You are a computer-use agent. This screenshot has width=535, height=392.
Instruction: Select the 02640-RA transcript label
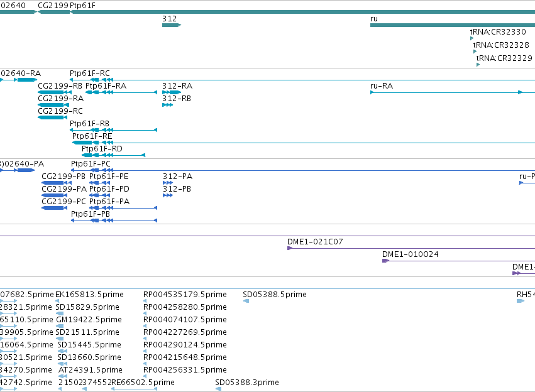pos(21,73)
